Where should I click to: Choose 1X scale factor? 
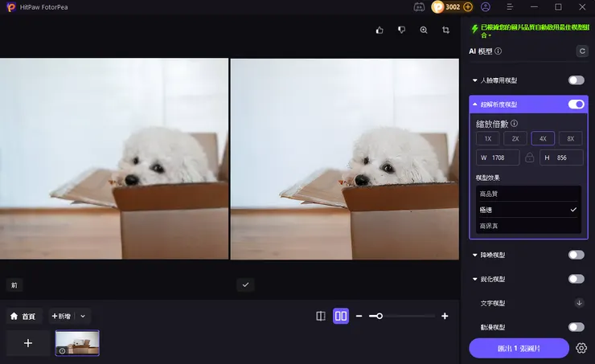click(488, 138)
